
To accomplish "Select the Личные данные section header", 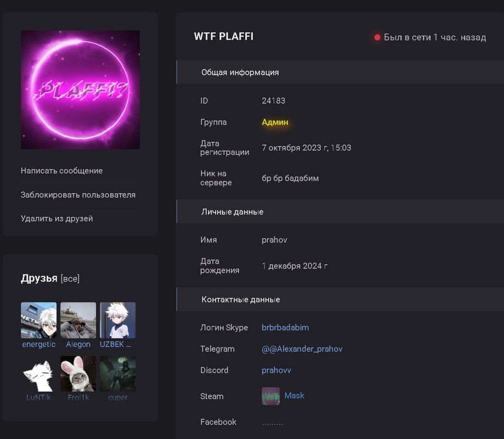I will click(x=340, y=212).
